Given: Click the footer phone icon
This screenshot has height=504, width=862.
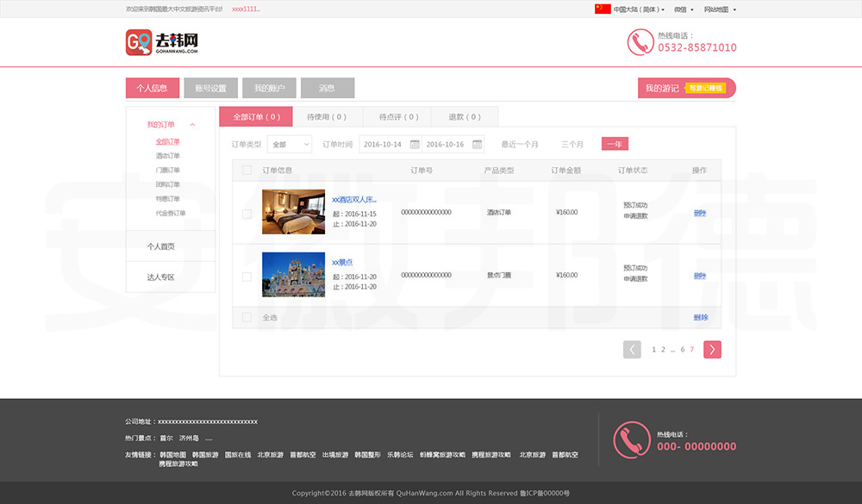Looking at the screenshot, I should pos(631,439).
